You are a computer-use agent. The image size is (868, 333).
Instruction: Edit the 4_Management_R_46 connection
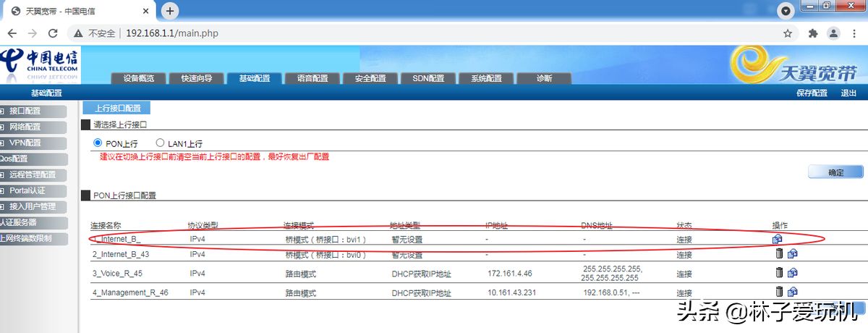tap(793, 292)
